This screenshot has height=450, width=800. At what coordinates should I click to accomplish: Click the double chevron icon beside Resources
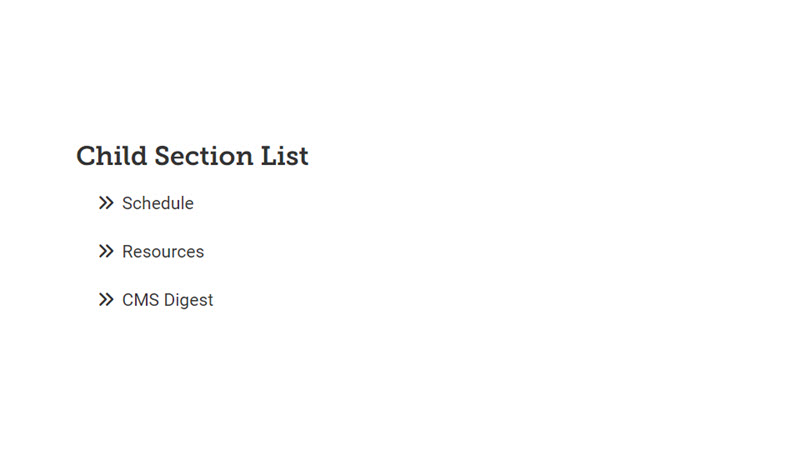pyautogui.click(x=106, y=252)
